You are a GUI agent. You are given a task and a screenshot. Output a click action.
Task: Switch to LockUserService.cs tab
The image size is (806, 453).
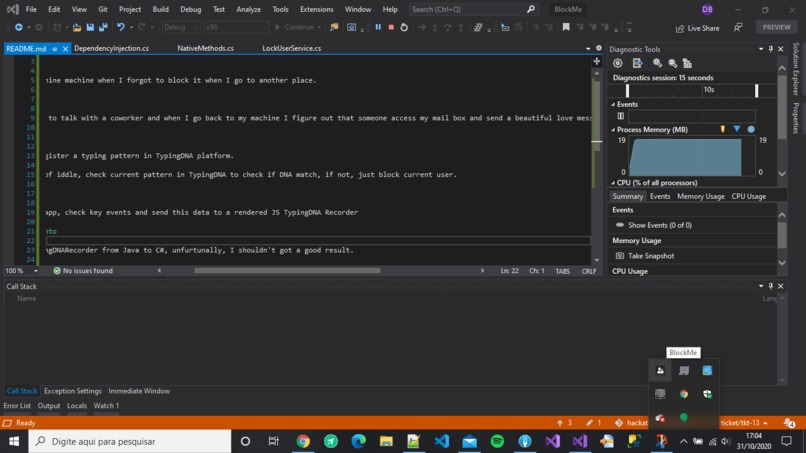pos(291,48)
